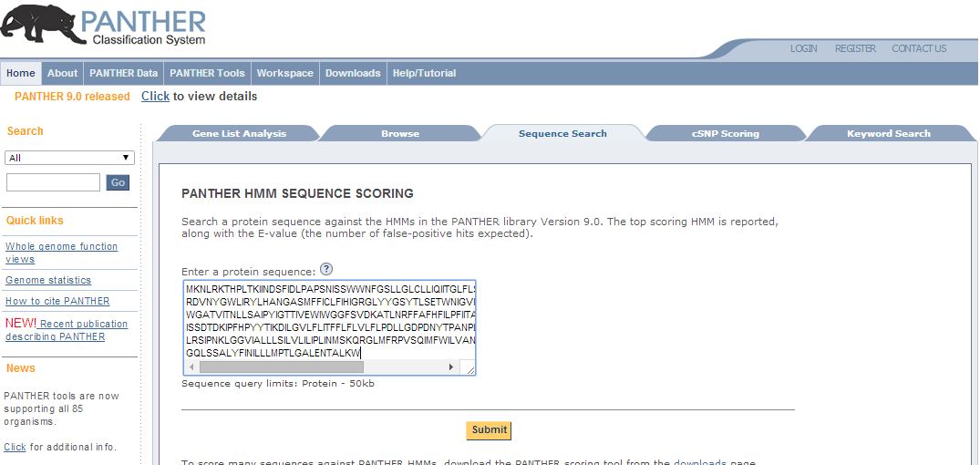Click the LOGIN link

coord(804,48)
